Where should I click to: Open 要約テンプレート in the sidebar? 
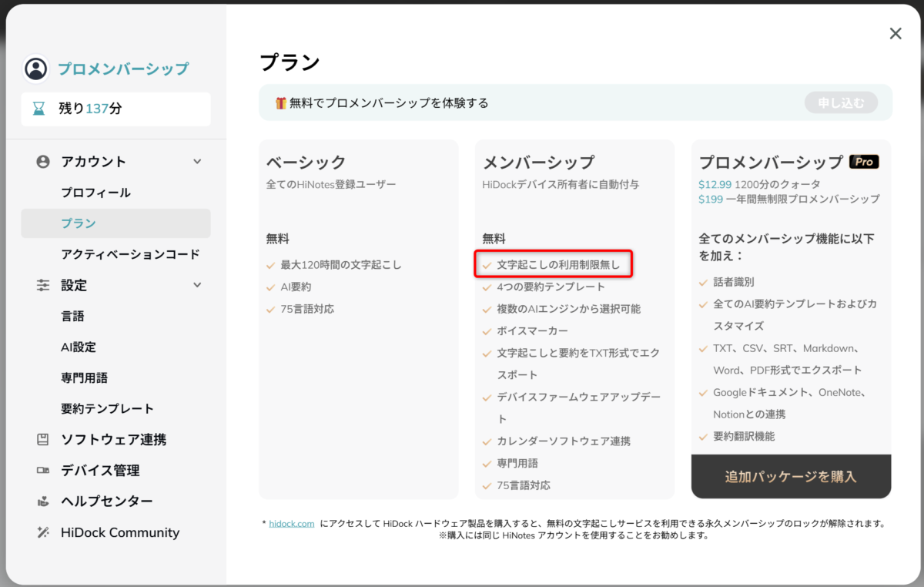coord(107,409)
